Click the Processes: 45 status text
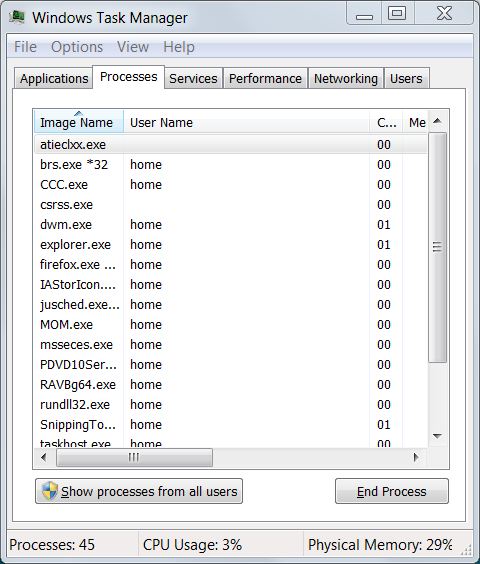The image size is (480, 564). pos(52,545)
